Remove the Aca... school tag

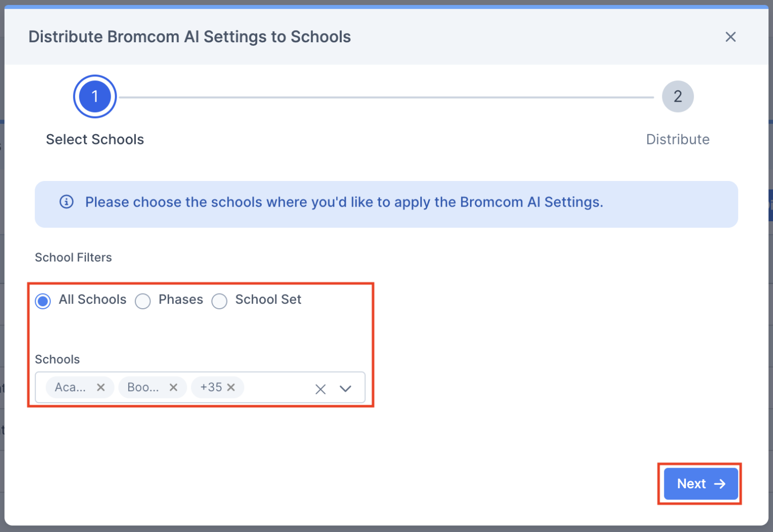point(101,387)
